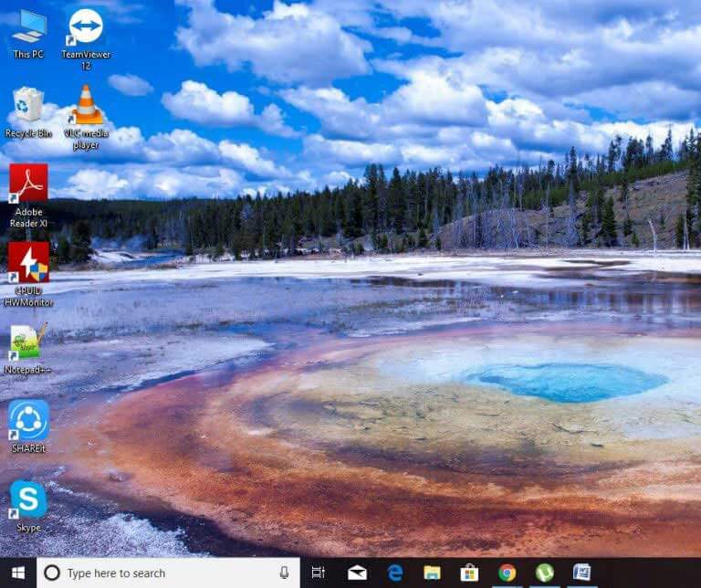Switch to Google Chrome on taskbar
Viewport: 701px width, 588px height.
click(x=507, y=572)
